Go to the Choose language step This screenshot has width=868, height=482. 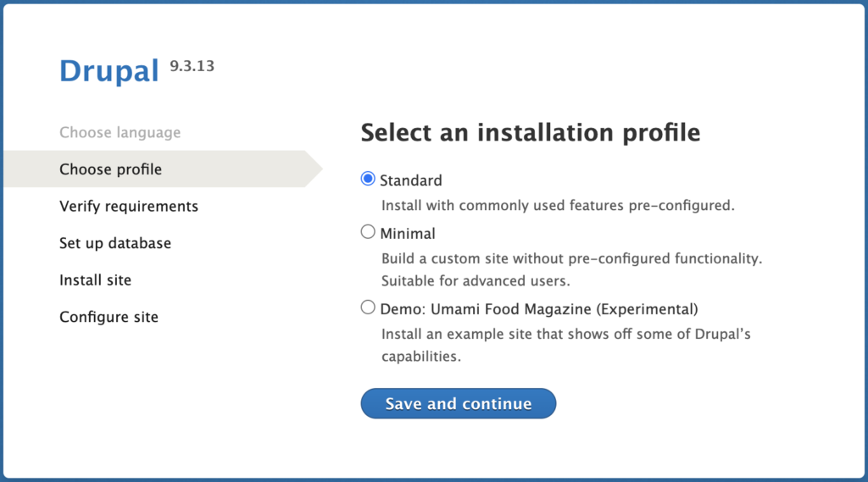click(x=120, y=132)
